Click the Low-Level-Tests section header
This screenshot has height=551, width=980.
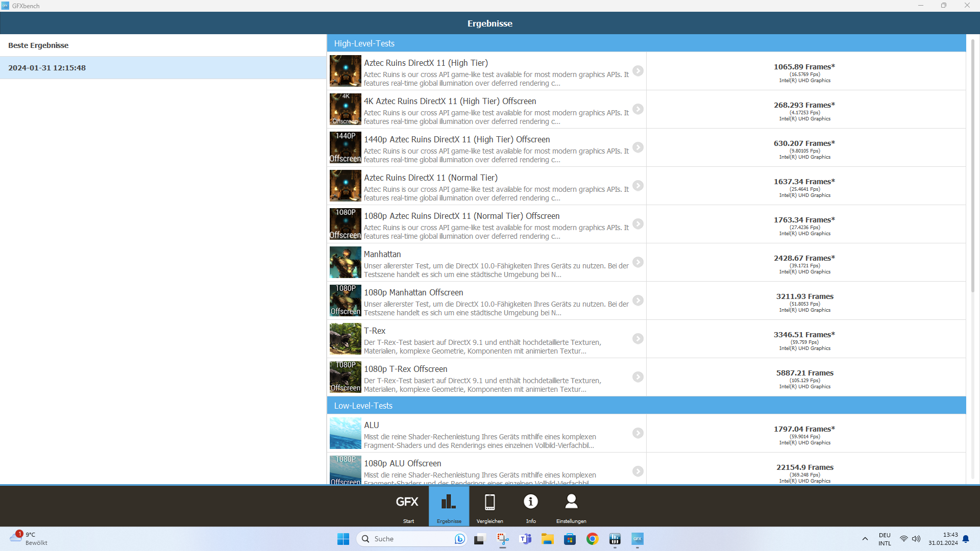coord(646,406)
